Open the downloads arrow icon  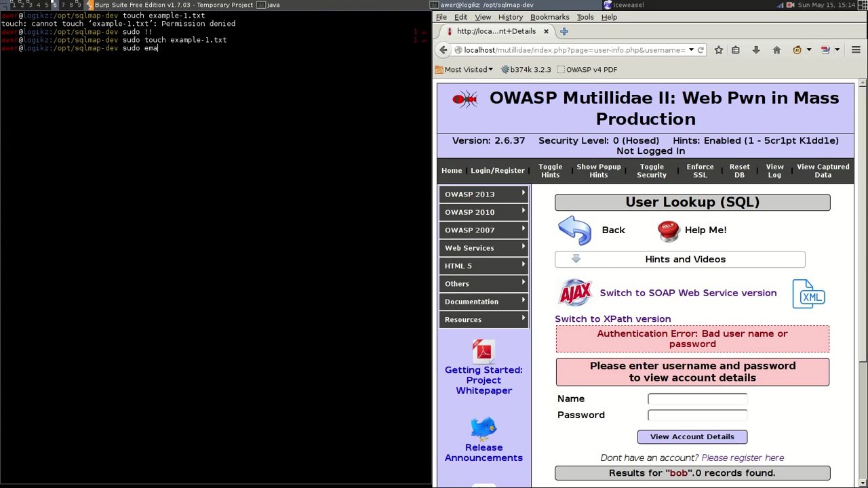[x=756, y=49]
